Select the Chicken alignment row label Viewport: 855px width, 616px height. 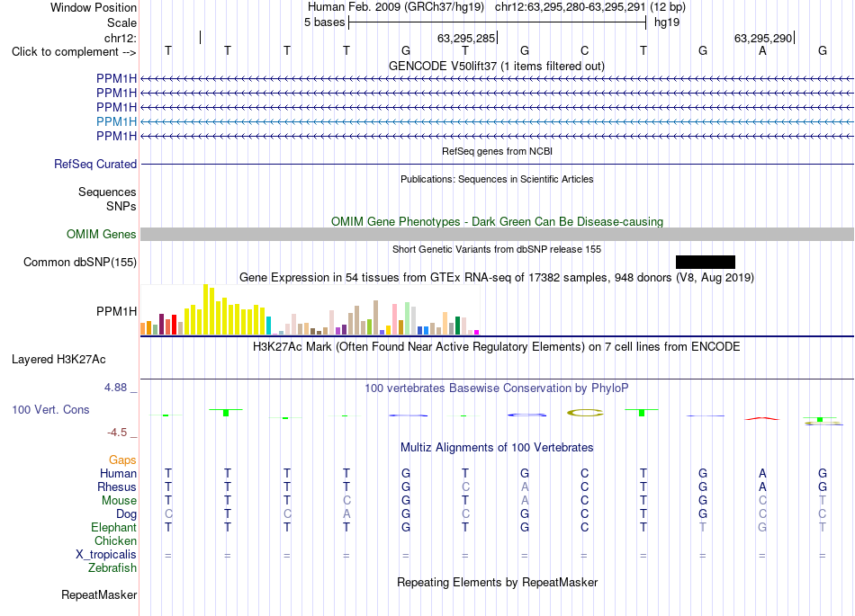(115, 540)
